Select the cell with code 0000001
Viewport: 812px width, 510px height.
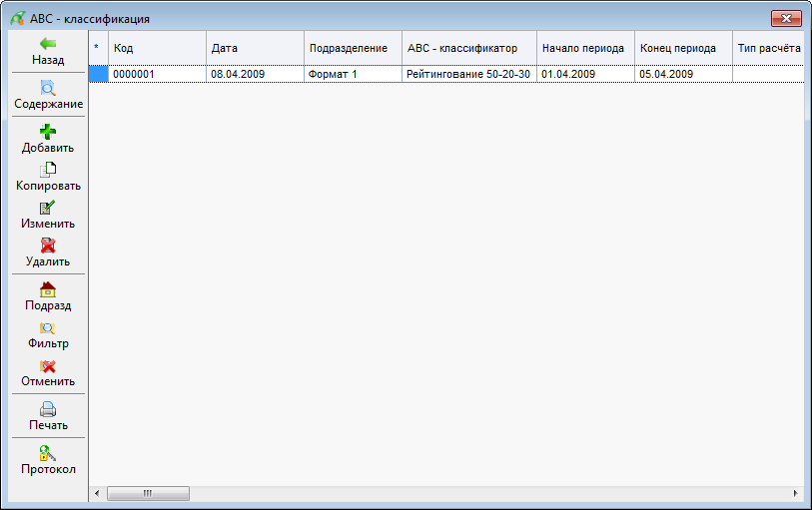[x=157, y=74]
